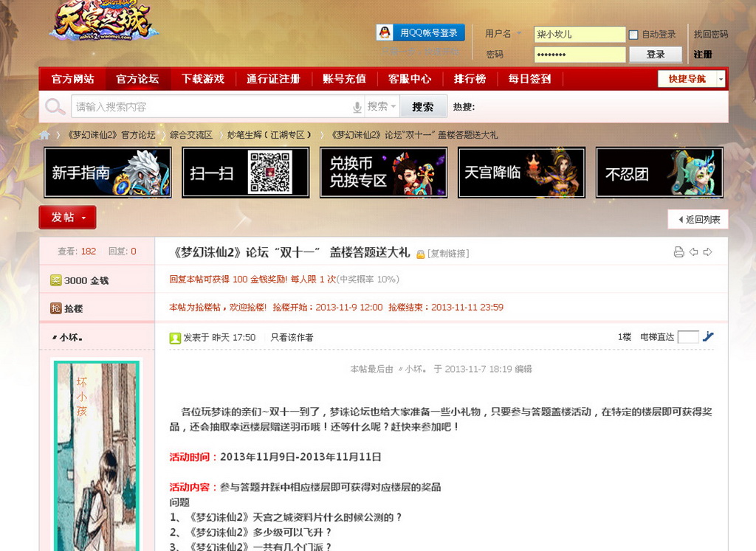Click 只看该作者 link
This screenshot has width=756, height=551.
tap(292, 338)
